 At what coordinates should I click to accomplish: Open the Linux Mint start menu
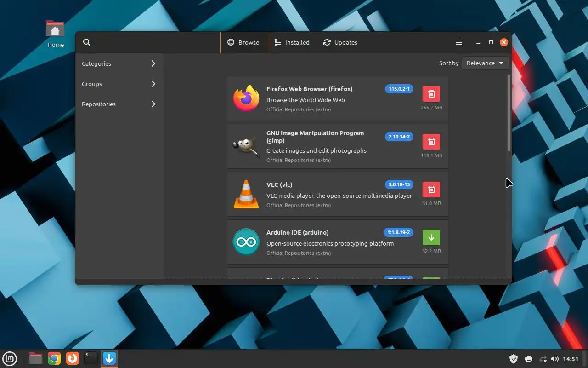tap(10, 358)
